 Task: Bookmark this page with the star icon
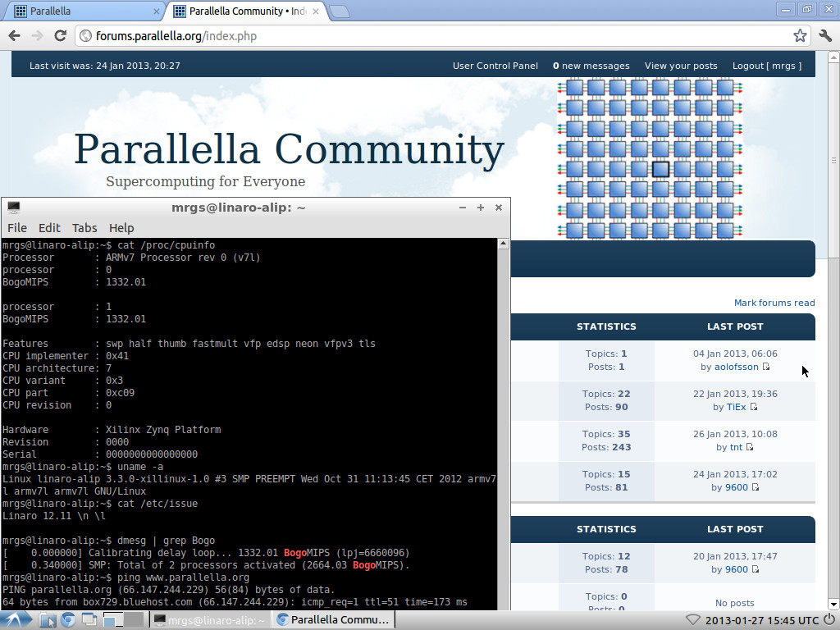click(x=800, y=35)
